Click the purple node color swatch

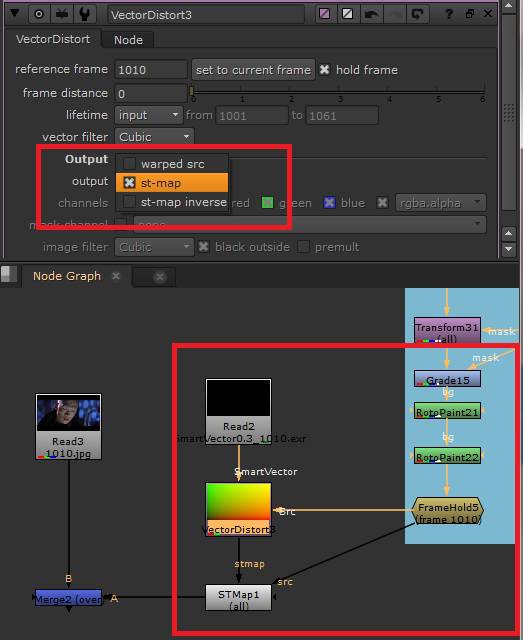325,14
